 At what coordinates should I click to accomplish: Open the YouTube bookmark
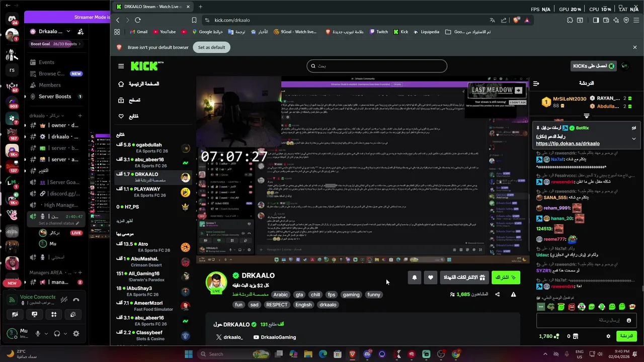click(x=164, y=32)
